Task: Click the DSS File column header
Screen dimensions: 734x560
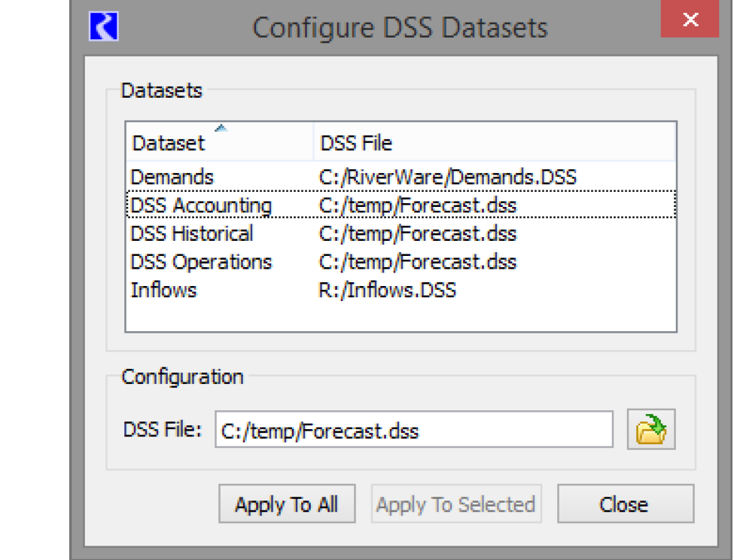Action: 356,143
